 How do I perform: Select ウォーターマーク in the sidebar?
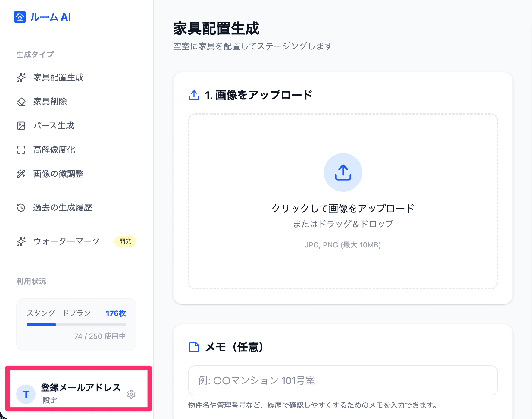pyautogui.click(x=66, y=241)
